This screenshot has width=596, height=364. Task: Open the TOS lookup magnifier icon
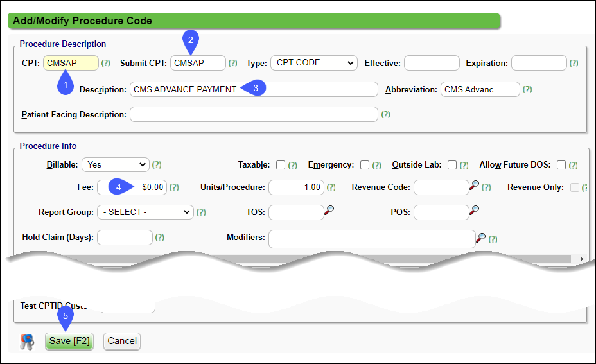329,211
